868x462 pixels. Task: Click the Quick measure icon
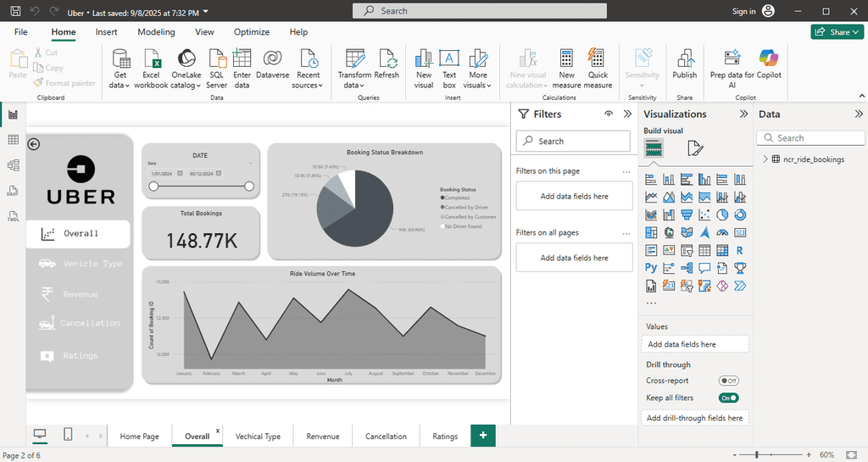tap(598, 59)
